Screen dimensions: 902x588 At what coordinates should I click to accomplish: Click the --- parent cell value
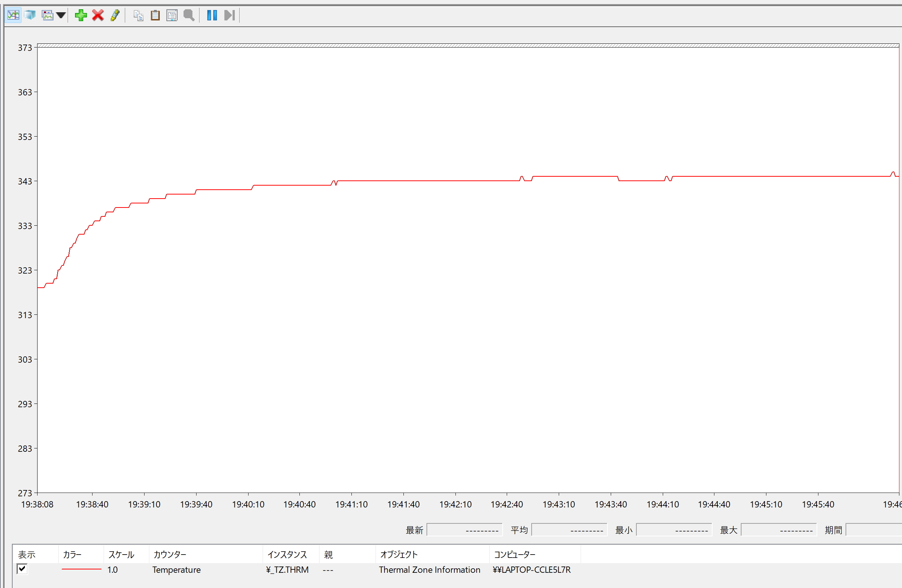pyautogui.click(x=328, y=570)
